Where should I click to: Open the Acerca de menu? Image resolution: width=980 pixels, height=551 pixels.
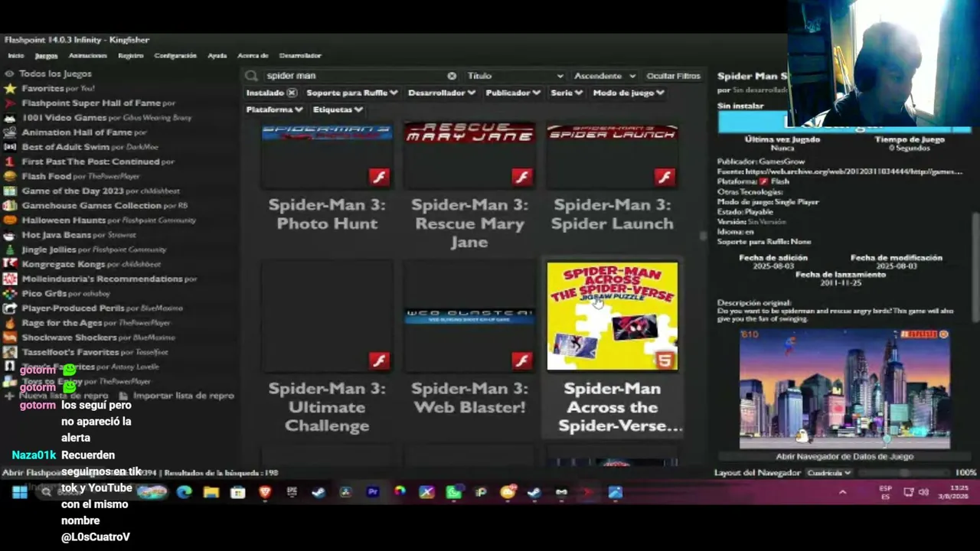253,55
